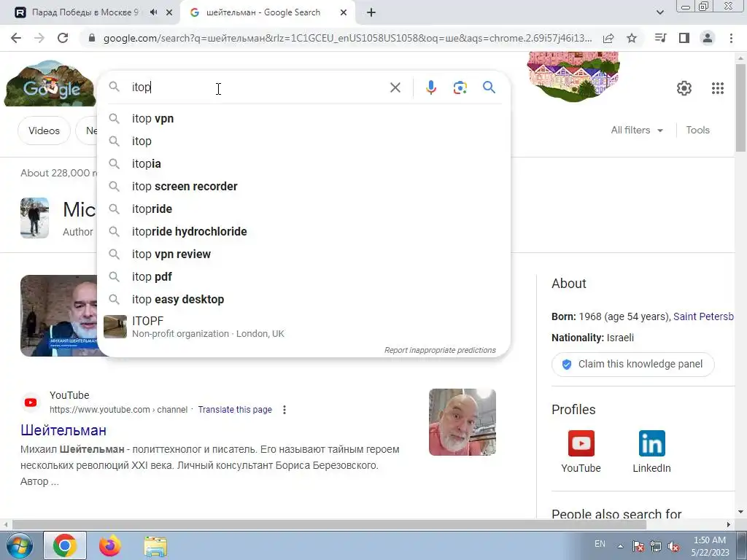Open the Chrome profile avatar

pyautogui.click(x=708, y=38)
